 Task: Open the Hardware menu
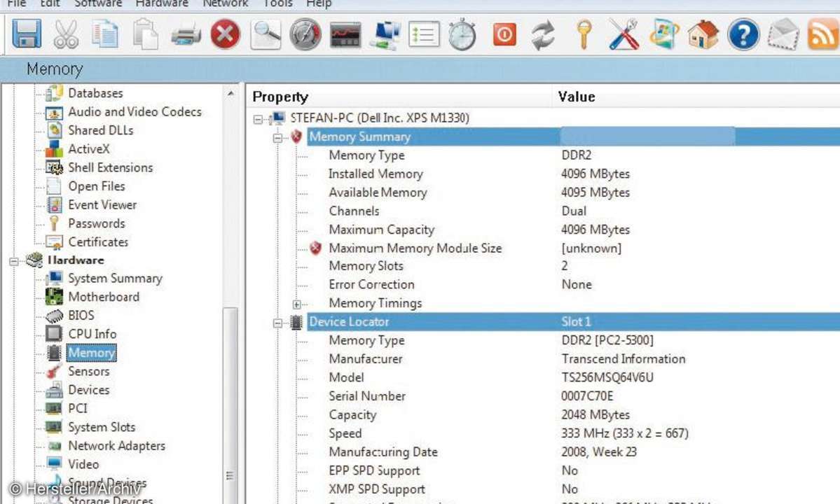[162, 3]
